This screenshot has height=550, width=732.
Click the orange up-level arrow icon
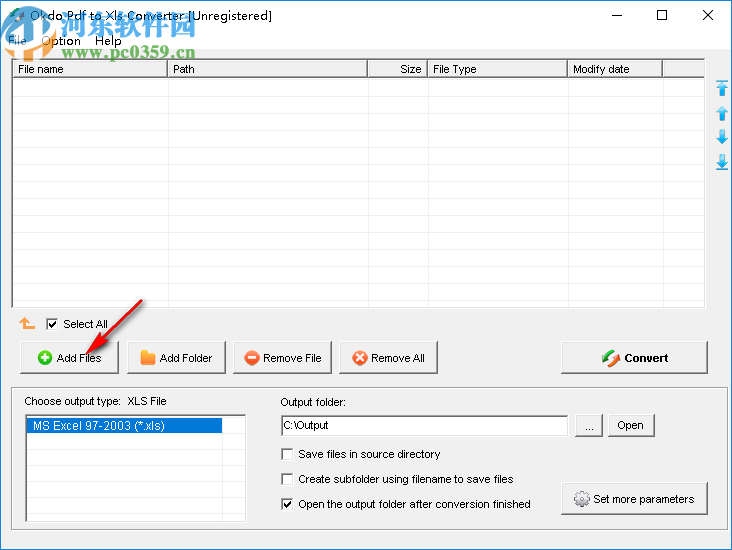pyautogui.click(x=27, y=323)
